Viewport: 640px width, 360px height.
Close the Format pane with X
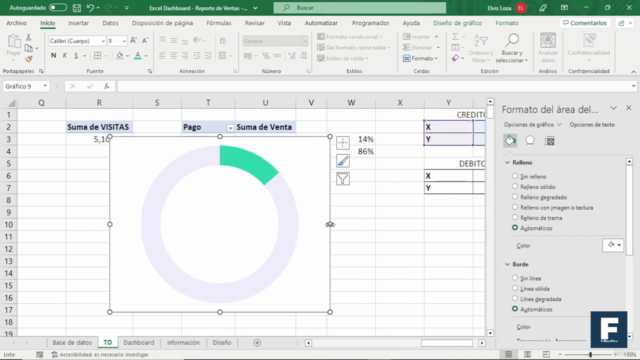coord(629,108)
